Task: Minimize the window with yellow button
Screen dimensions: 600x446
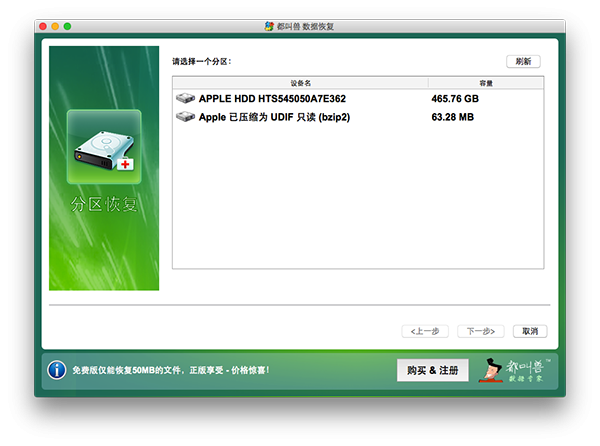Action: [55, 26]
